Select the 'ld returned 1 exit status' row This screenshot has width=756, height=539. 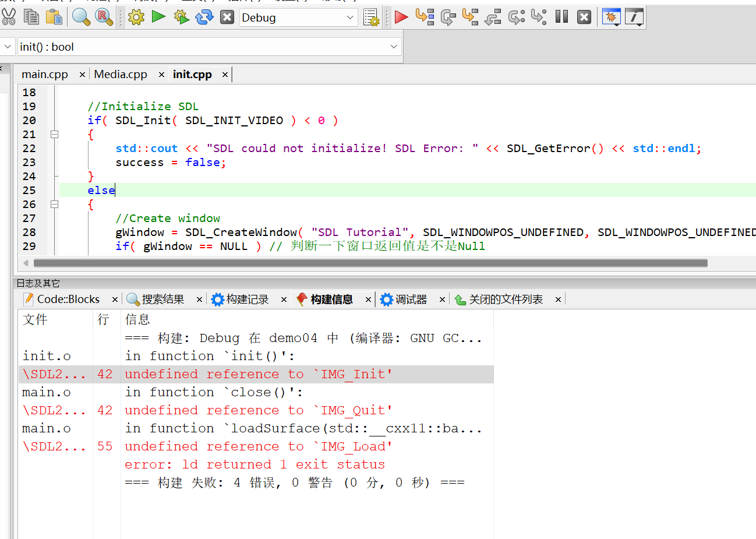pyautogui.click(x=256, y=464)
